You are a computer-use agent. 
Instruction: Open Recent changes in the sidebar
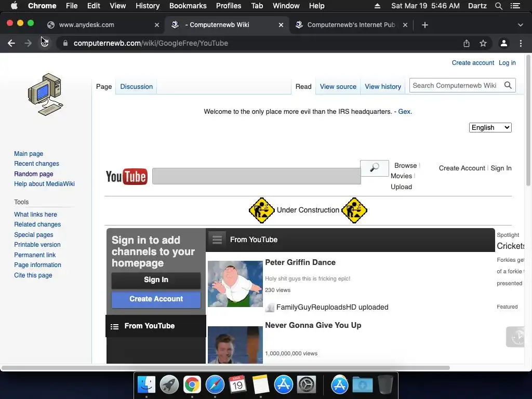[37, 164]
